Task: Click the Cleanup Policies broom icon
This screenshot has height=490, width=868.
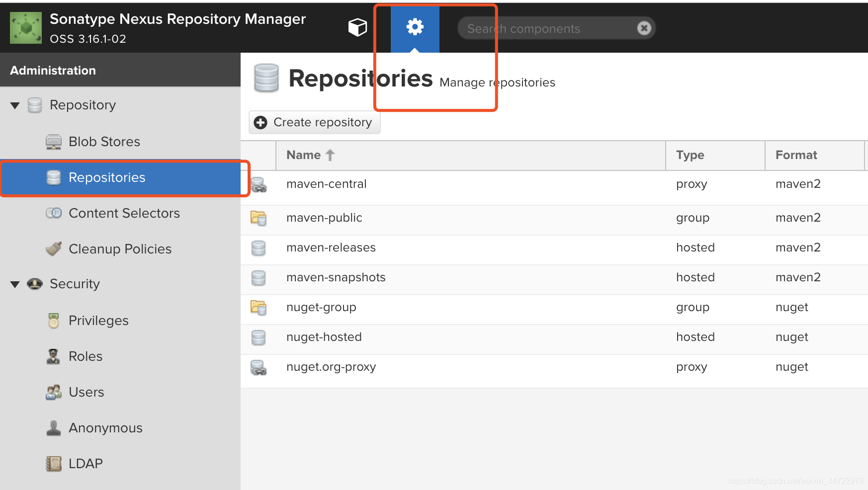Action: [54, 248]
